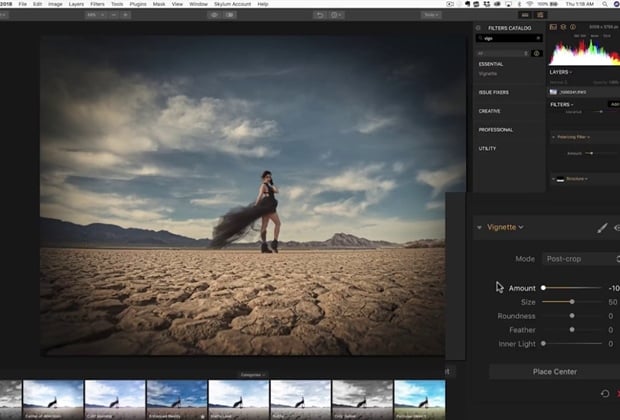Open the All category dropdown in catalog
This screenshot has width=620, height=420.
coord(503,53)
